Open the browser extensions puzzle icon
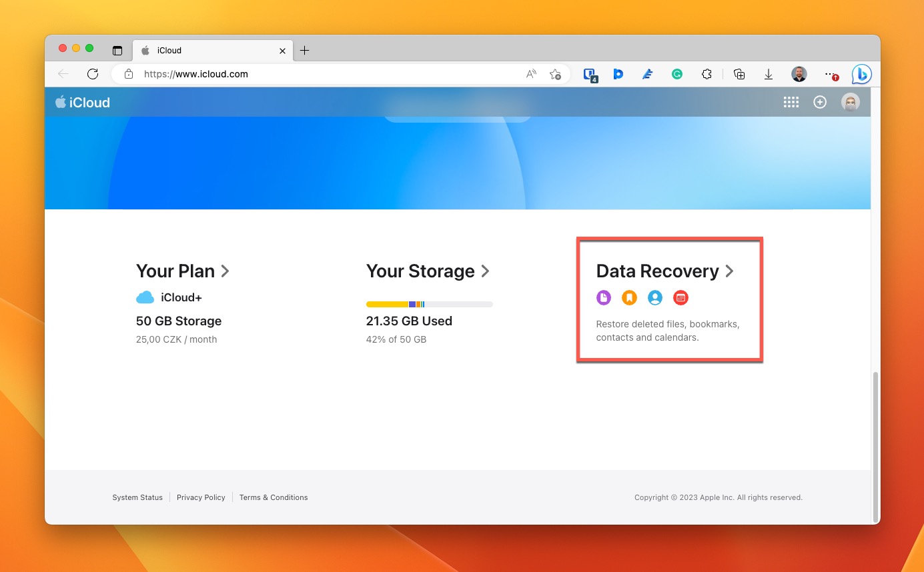Screen dimensions: 924x572 (x=707, y=75)
